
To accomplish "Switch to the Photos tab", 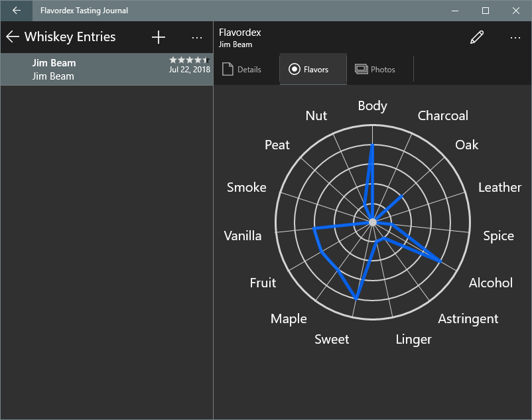I will coord(379,69).
